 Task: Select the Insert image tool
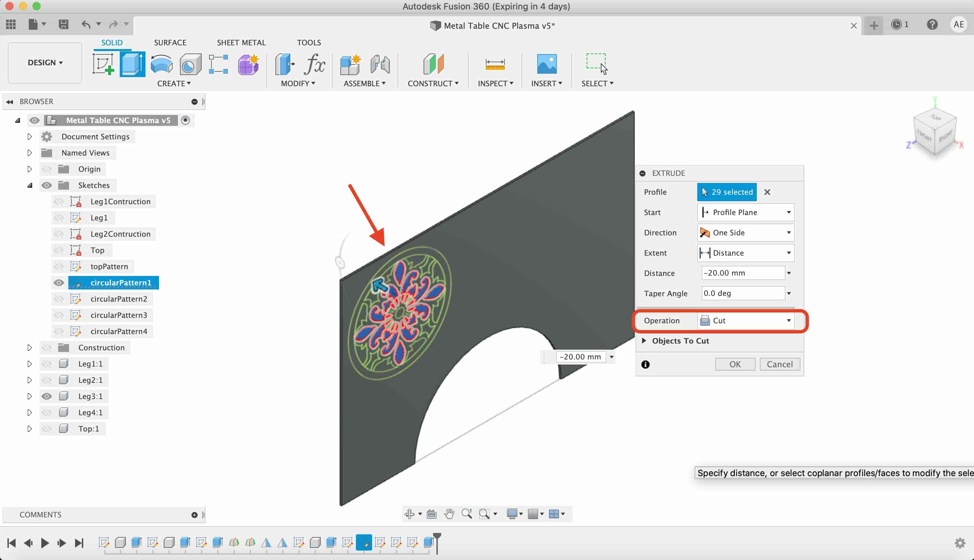[x=547, y=64]
